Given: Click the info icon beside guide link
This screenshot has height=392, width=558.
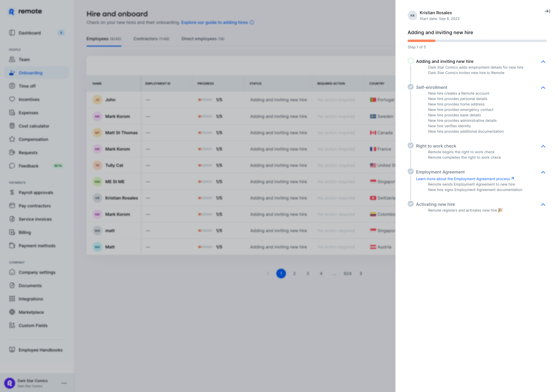Looking at the screenshot, I should 252,22.
